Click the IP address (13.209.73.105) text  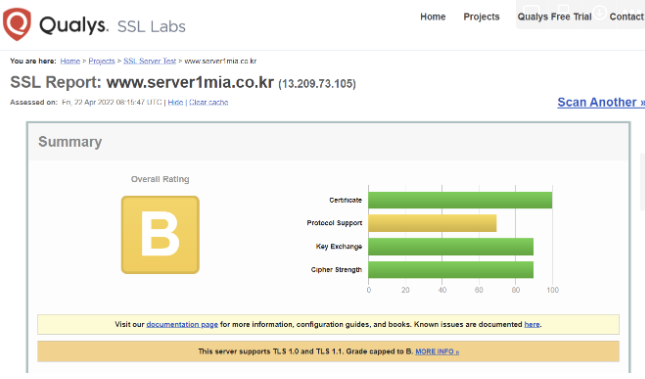pos(317,84)
